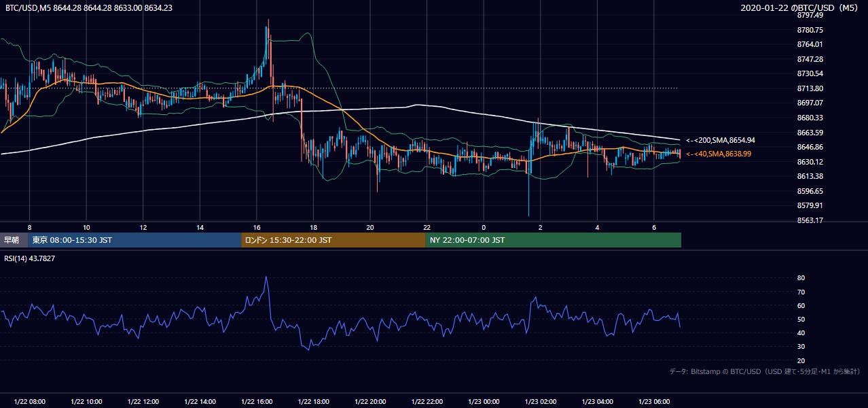Click RSI scale value 70
Image resolution: width=868 pixels, height=408 pixels.
pos(801,292)
